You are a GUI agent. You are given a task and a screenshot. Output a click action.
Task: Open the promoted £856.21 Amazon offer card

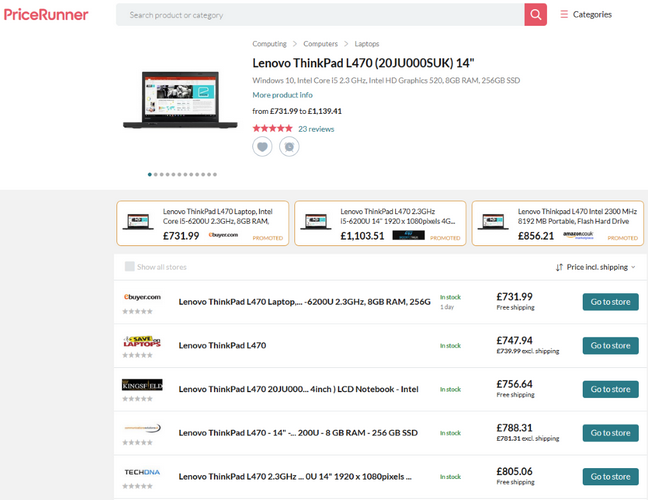(x=558, y=223)
